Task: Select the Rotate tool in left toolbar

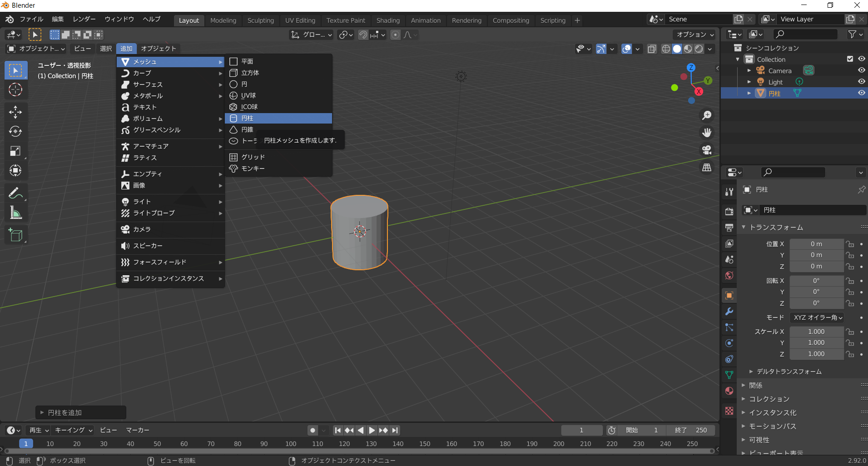Action: pos(15,131)
